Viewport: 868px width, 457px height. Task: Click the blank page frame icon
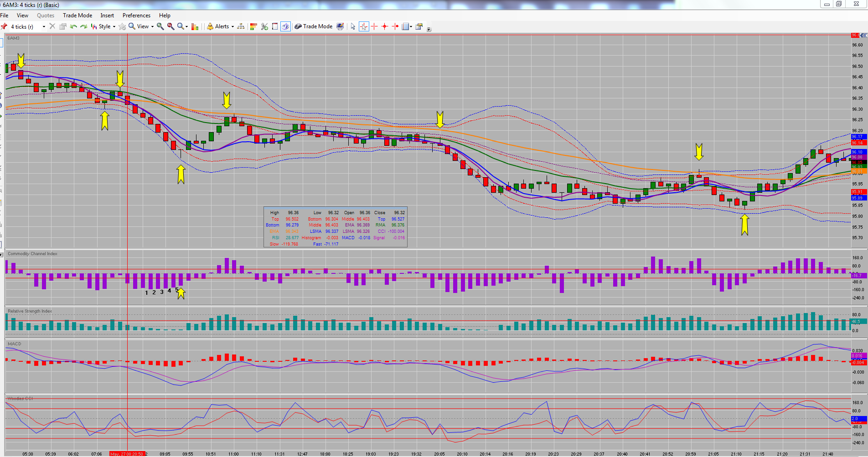pyautogui.click(x=275, y=26)
